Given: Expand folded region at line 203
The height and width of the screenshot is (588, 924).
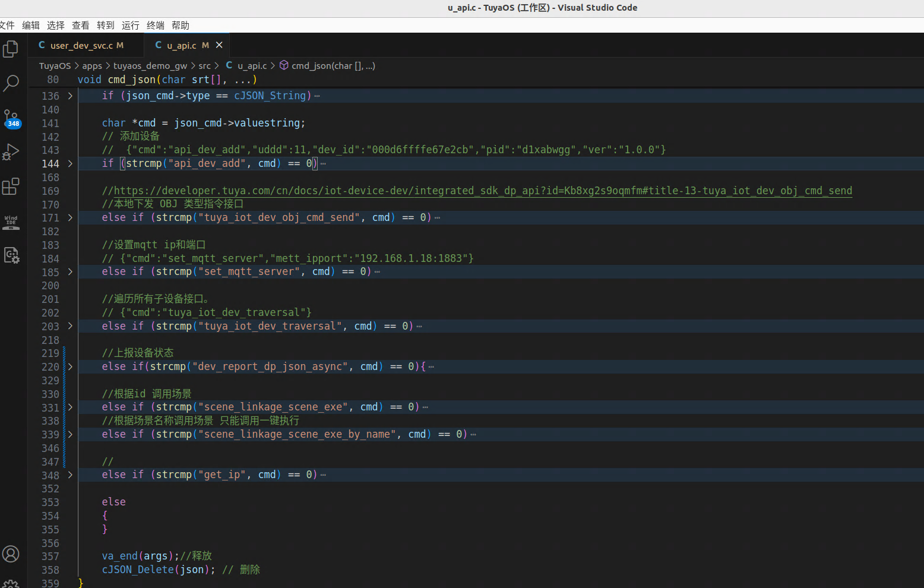Looking at the screenshot, I should pyautogui.click(x=70, y=326).
